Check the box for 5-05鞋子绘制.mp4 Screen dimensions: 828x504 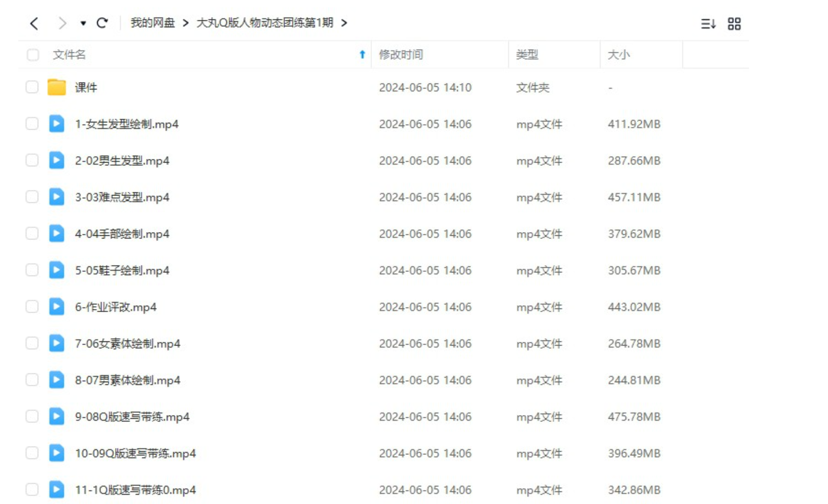32,270
